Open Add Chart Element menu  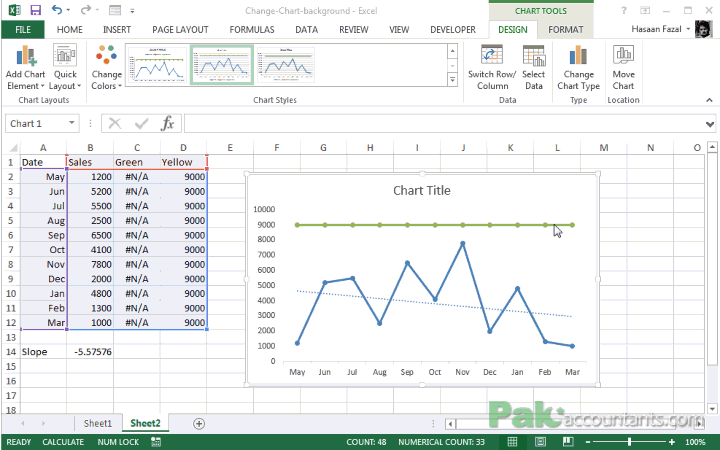tap(25, 68)
